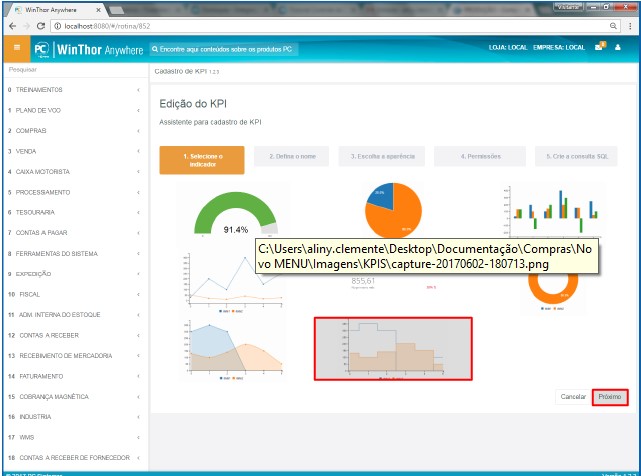641x476 pixels.
Task: Expand the 6 TESOURARIA menu
Action: tap(75, 212)
